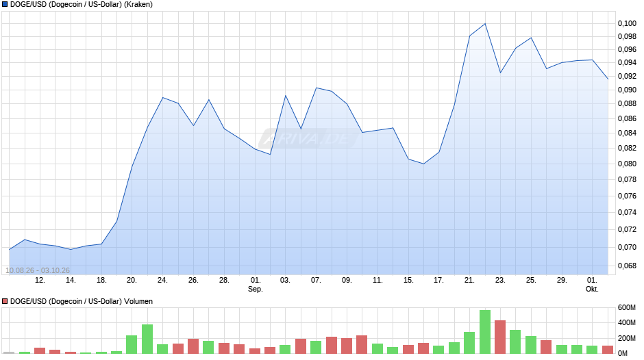Image resolution: width=644 pixels, height=360 pixels.
Task: Click the '26.' date axis label
Action: click(193, 280)
